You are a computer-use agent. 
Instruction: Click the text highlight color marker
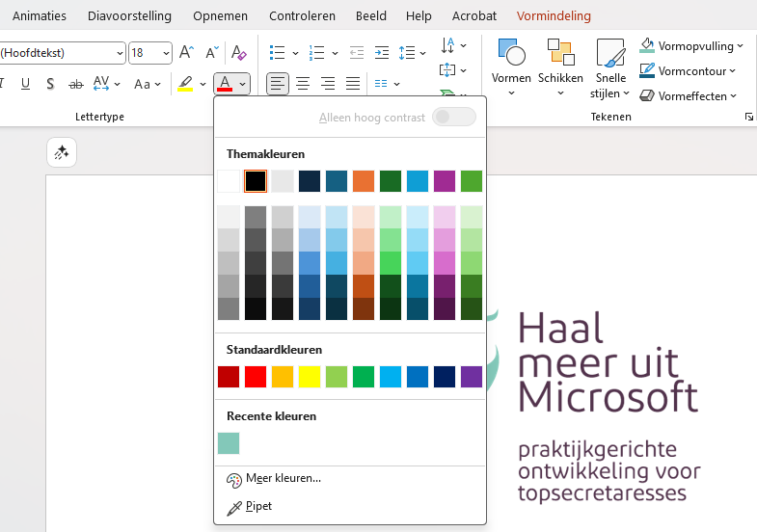point(185,84)
